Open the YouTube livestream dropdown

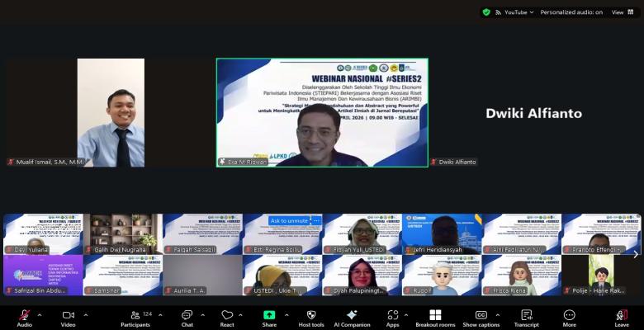point(519,12)
